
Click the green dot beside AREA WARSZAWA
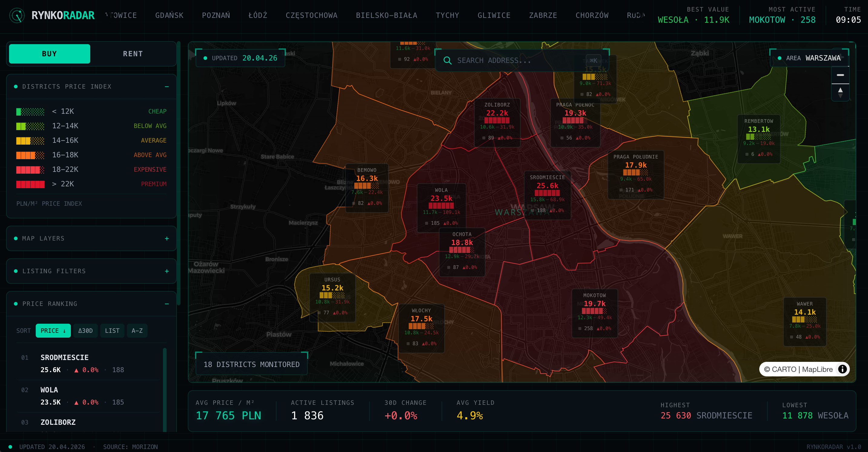pyautogui.click(x=779, y=58)
